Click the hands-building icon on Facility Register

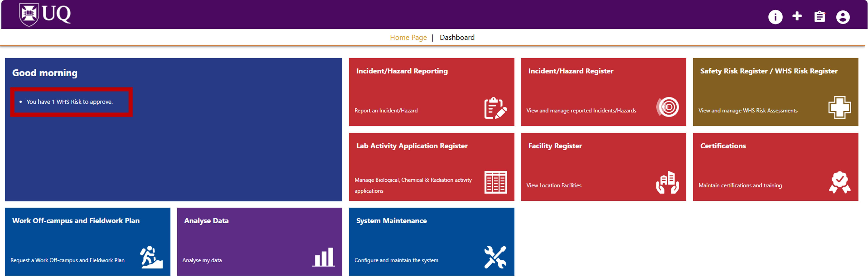pyautogui.click(x=667, y=182)
